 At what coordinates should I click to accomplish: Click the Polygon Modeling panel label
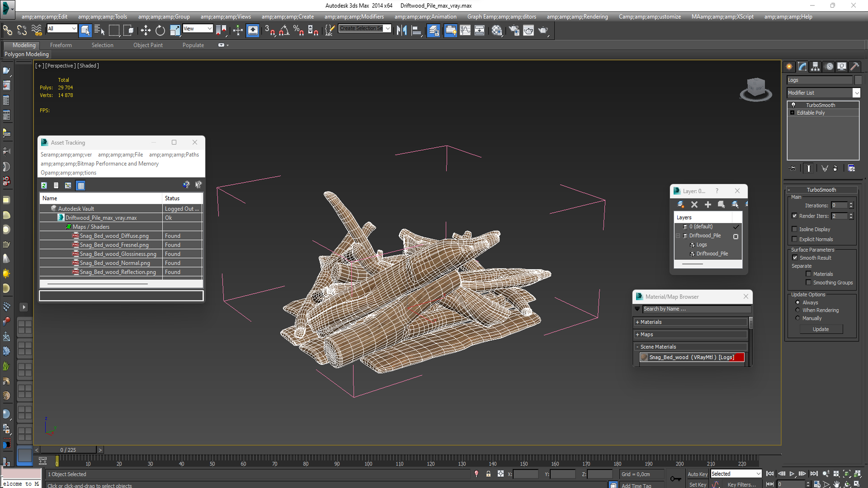coord(27,54)
